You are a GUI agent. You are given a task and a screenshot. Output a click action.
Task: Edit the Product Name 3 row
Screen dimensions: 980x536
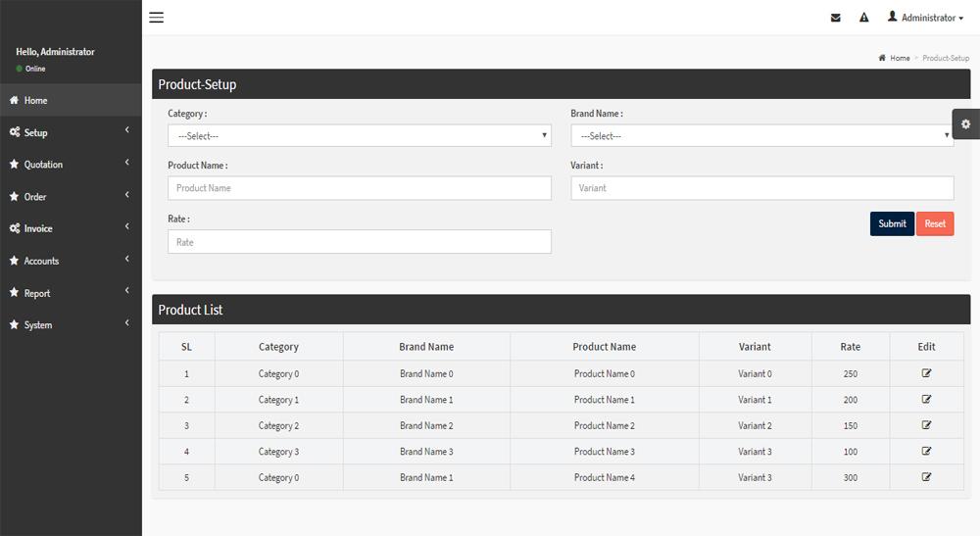click(926, 451)
